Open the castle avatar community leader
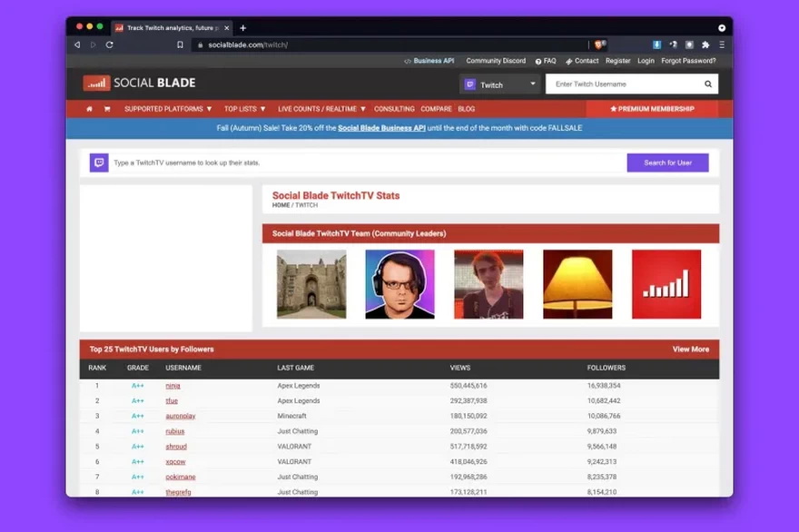This screenshot has height=532, width=799. [x=311, y=284]
